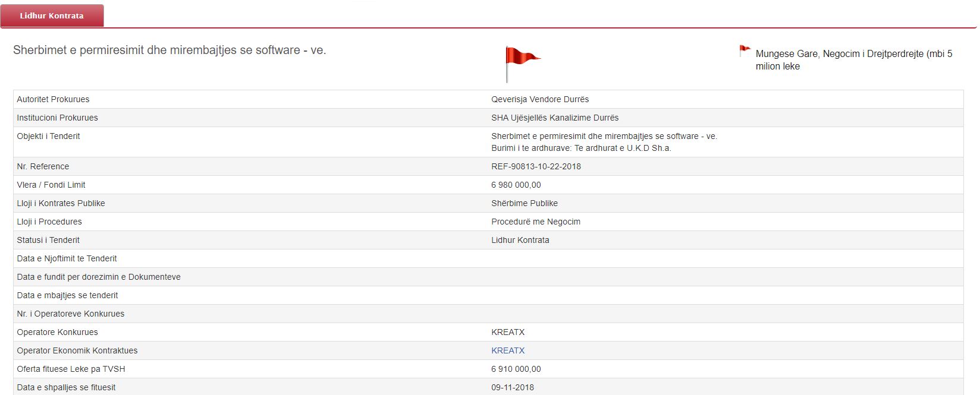
Task: Click Data e mbajtjes se tenderit label
Action: pyautogui.click(x=67, y=295)
